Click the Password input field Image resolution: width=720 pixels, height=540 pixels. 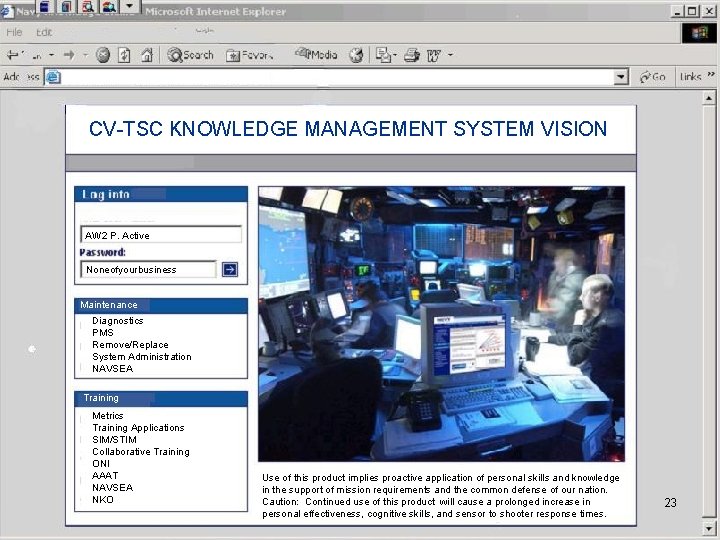coord(148,270)
